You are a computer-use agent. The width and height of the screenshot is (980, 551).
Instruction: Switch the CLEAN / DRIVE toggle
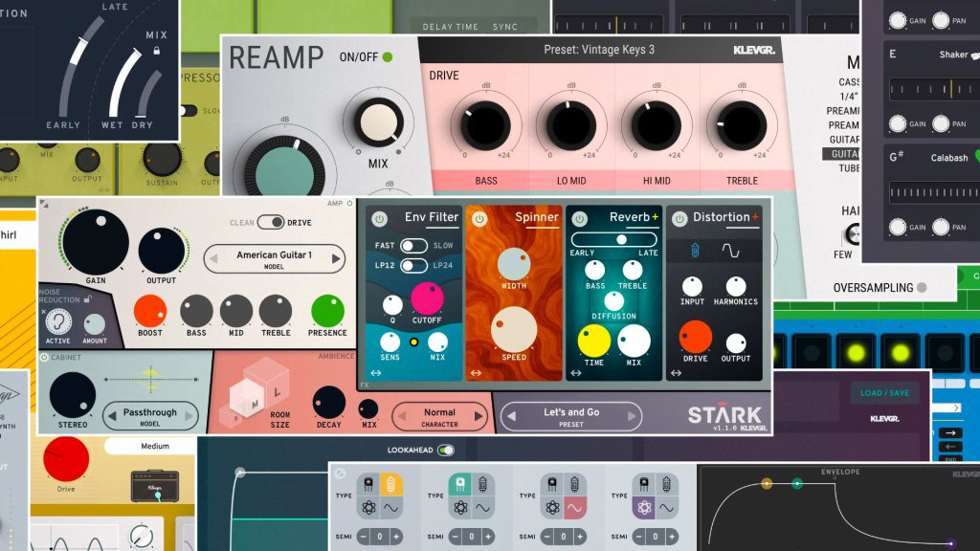point(271,222)
